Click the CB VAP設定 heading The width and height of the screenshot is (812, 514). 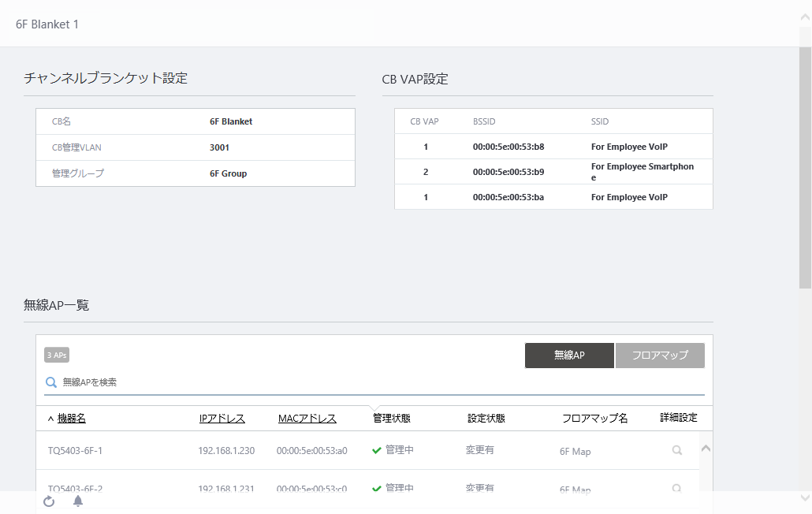pos(415,79)
